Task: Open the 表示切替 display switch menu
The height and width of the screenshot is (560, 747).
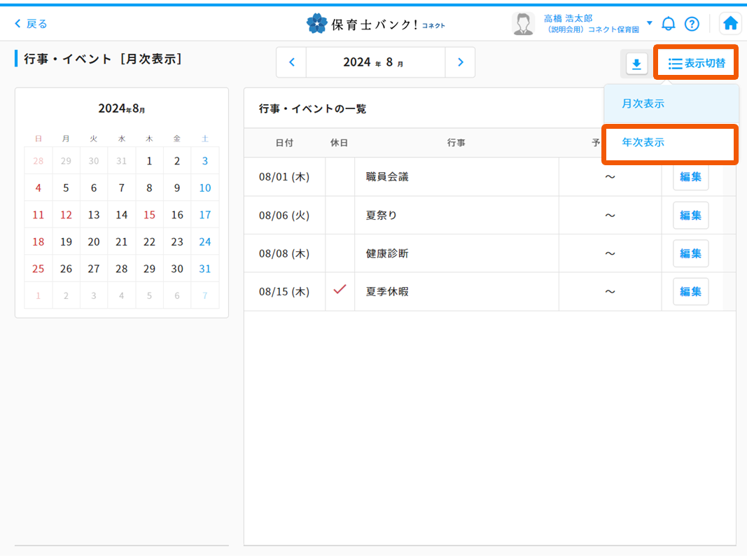Action: [696, 64]
